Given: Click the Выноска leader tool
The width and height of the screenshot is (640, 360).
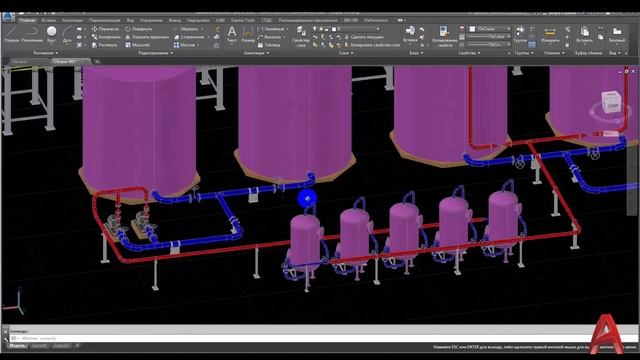Looking at the screenshot, I should pos(269,37).
